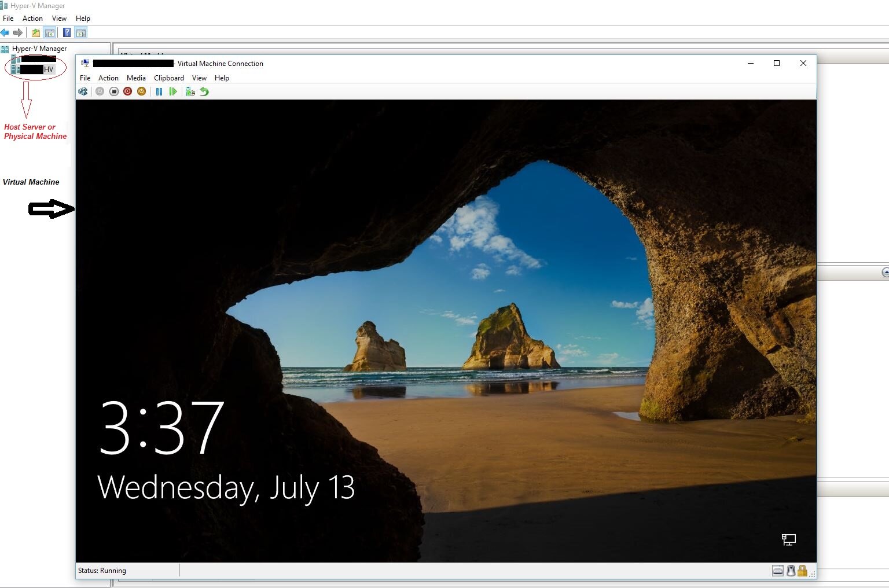
Task: Toggle the console tree pane in Hyper-V Manager
Action: 50,32
